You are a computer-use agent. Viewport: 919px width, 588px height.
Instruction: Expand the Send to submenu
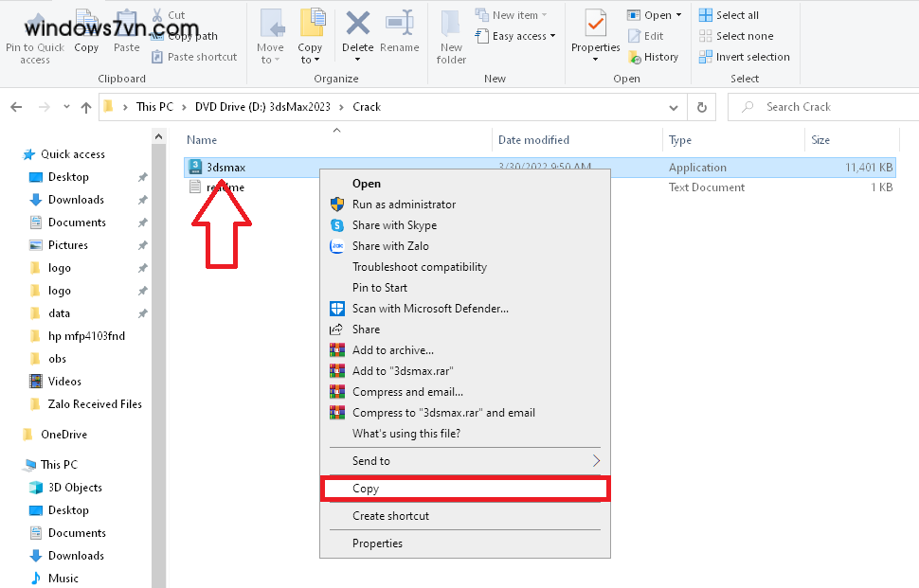464,461
